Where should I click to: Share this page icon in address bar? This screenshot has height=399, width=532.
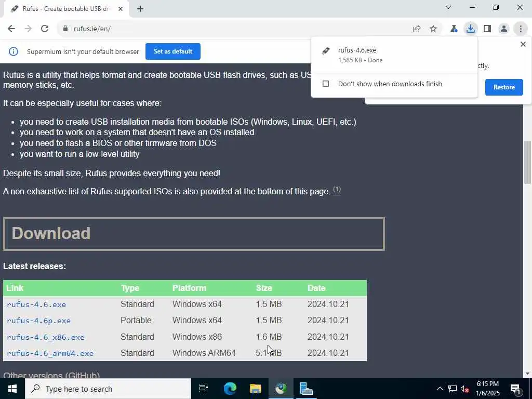(x=417, y=29)
